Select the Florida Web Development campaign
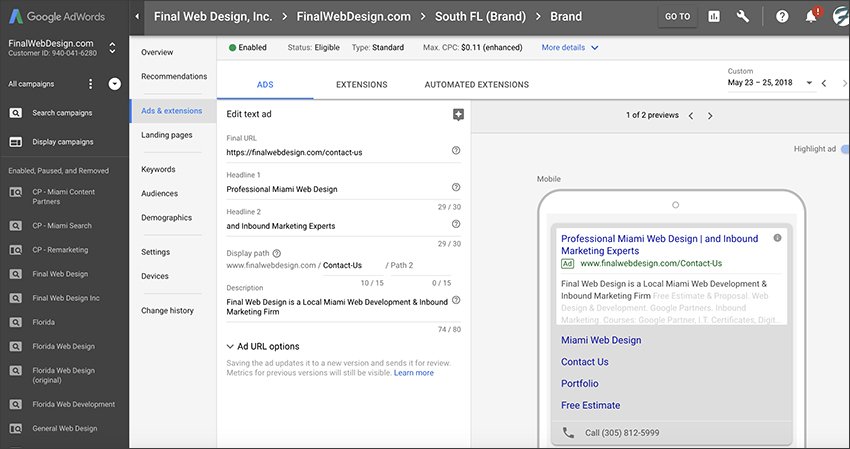This screenshot has height=449, width=850. [73, 405]
